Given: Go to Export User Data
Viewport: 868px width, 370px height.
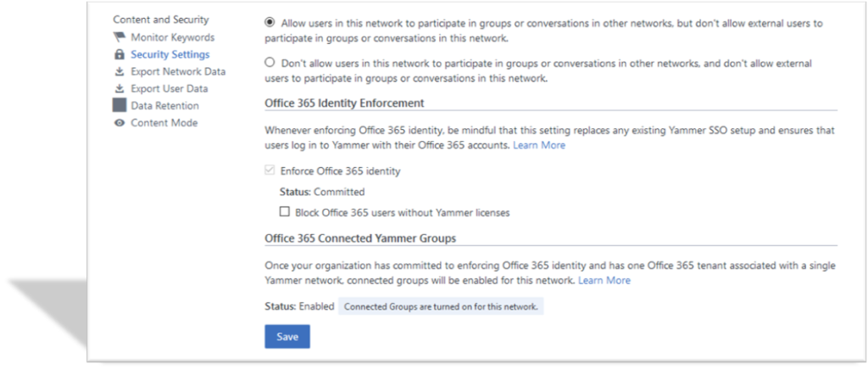Looking at the screenshot, I should [169, 89].
